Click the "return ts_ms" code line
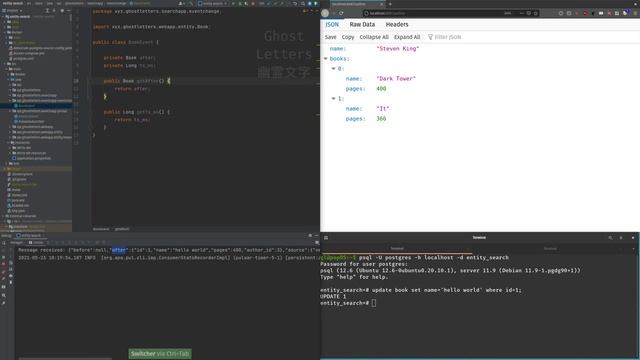This screenshot has height=360, width=640. coord(132,120)
